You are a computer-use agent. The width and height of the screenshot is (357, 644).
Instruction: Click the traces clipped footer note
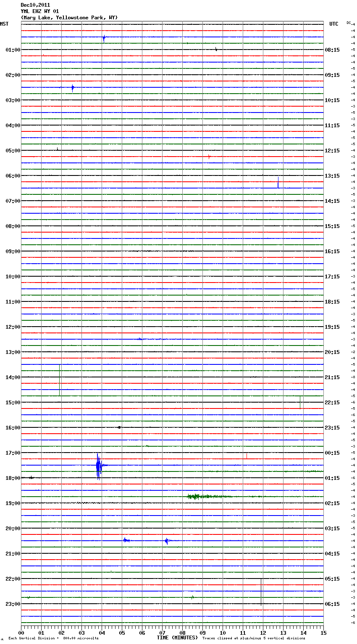click(254, 639)
